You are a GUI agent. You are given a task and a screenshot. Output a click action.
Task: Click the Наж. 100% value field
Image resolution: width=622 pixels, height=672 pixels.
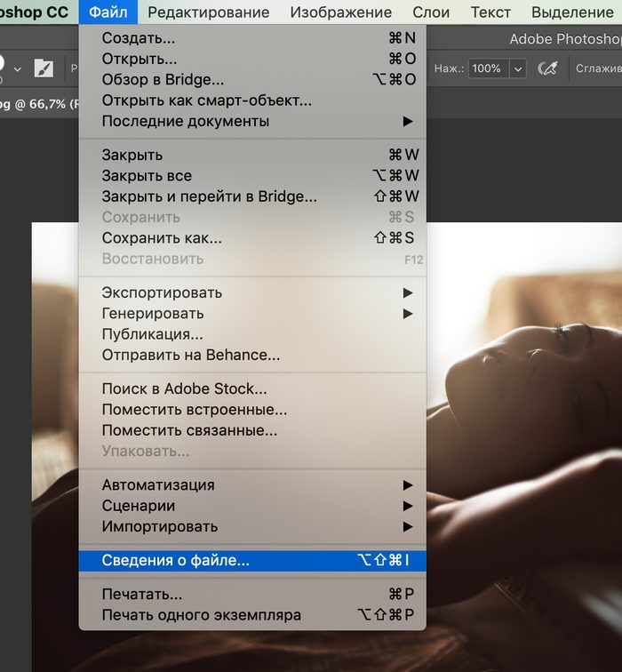489,68
